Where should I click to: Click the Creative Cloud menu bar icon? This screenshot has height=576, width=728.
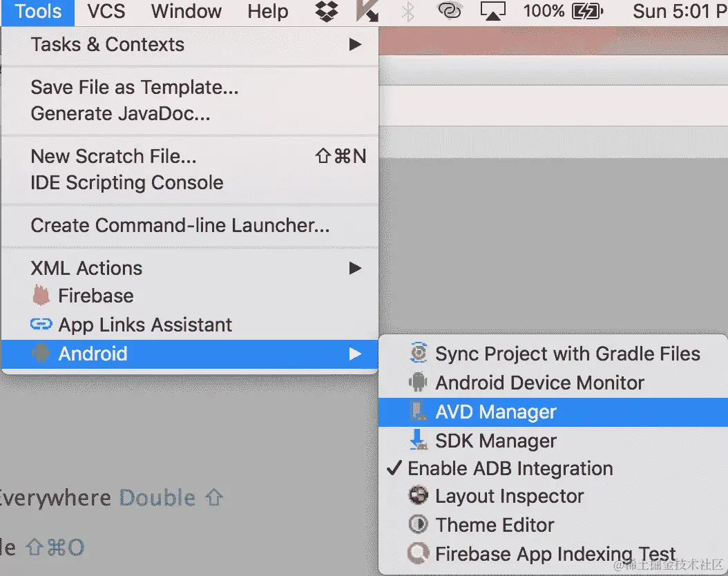449,11
